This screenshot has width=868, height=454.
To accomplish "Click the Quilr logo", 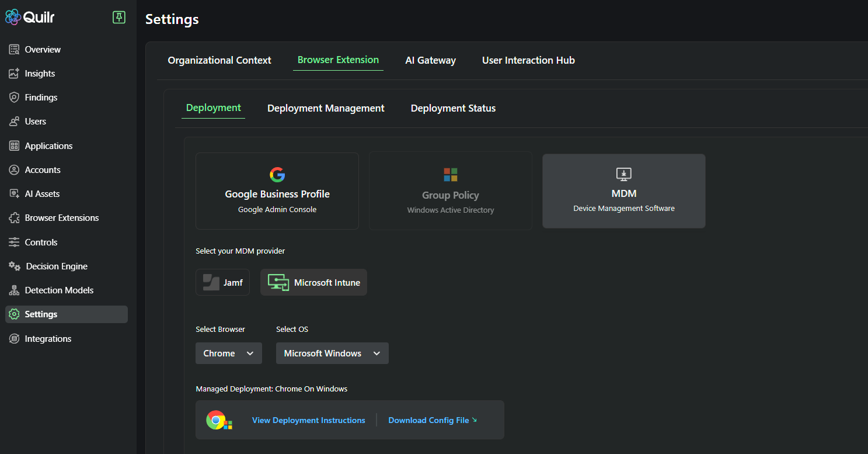I will coord(30,18).
